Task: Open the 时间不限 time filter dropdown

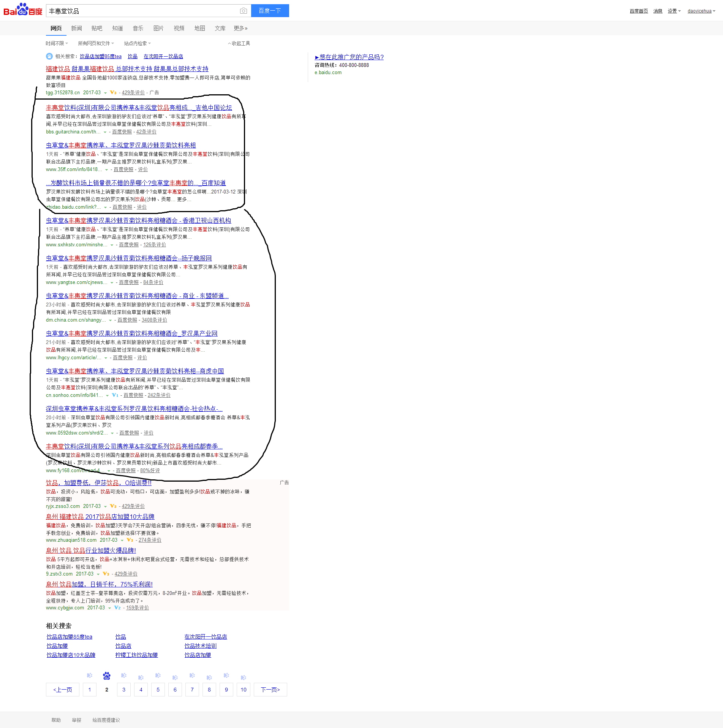Action: [57, 43]
